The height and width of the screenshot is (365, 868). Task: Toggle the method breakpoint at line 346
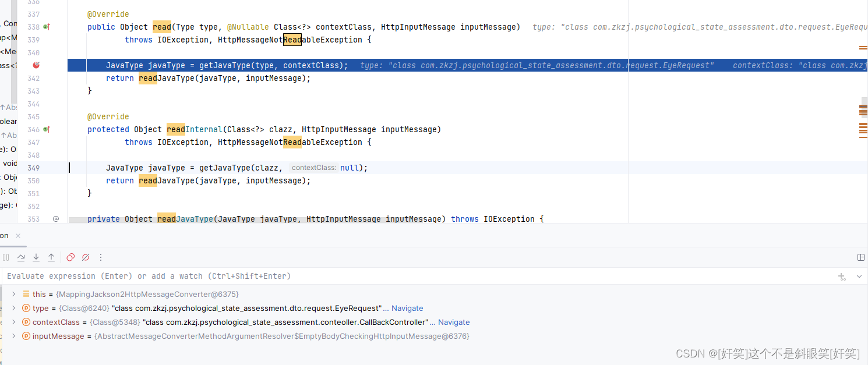tap(46, 129)
